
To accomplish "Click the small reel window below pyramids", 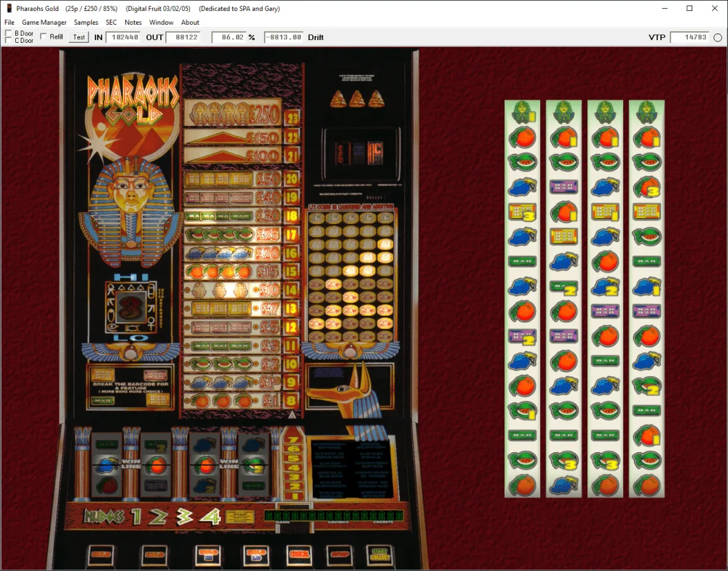I will [x=362, y=153].
